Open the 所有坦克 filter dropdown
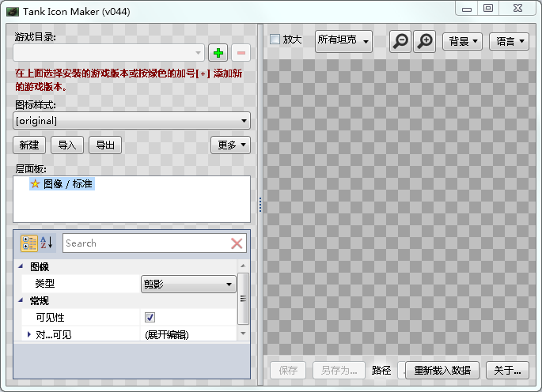 pyautogui.click(x=343, y=41)
